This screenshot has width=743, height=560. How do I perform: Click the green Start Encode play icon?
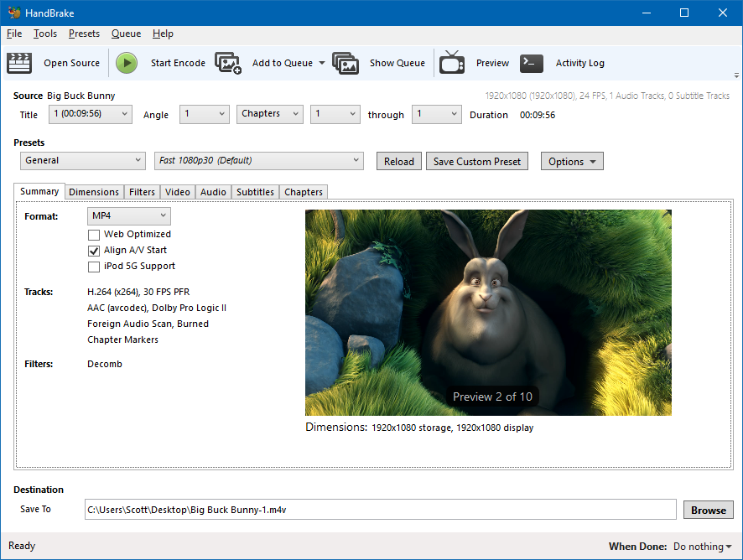(127, 63)
